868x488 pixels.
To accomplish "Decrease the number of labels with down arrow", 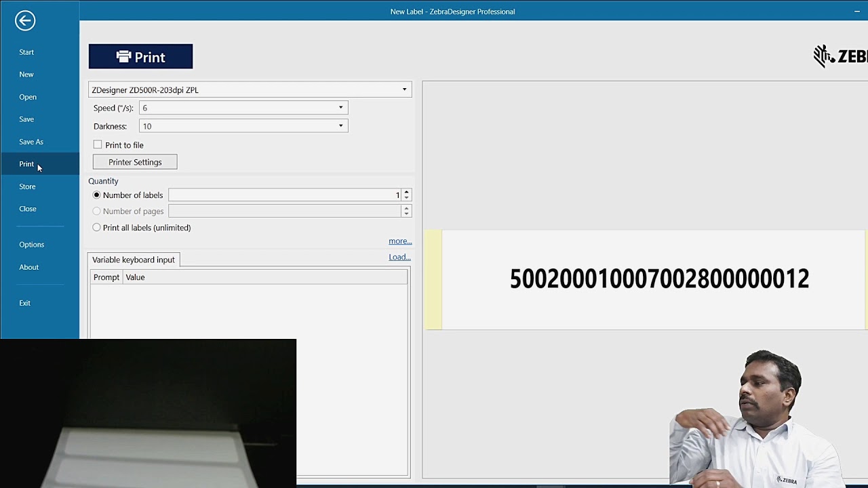I will pyautogui.click(x=406, y=198).
